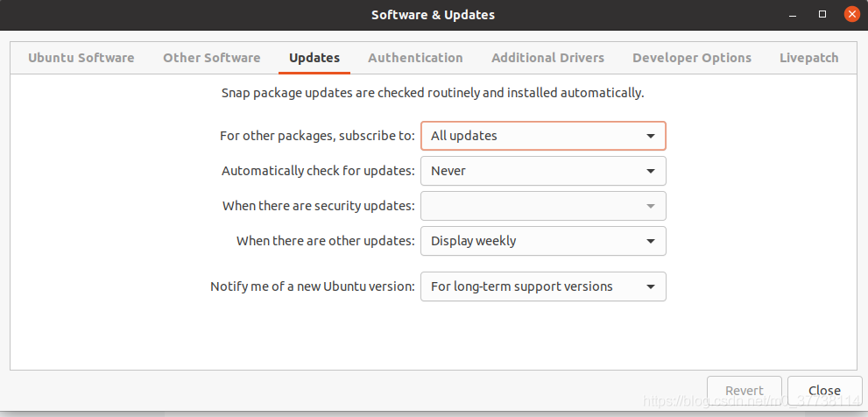Expand the 'Never' automatic check dropdown

[x=543, y=171]
